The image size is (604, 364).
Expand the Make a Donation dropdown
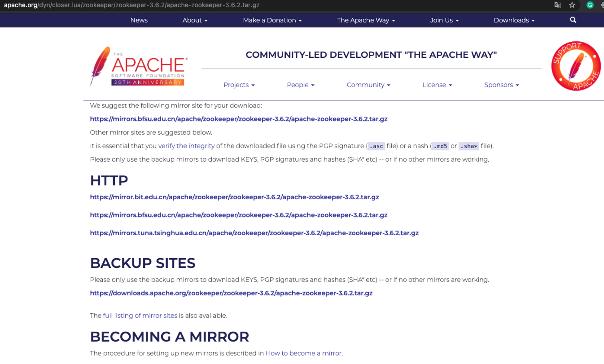tap(272, 20)
